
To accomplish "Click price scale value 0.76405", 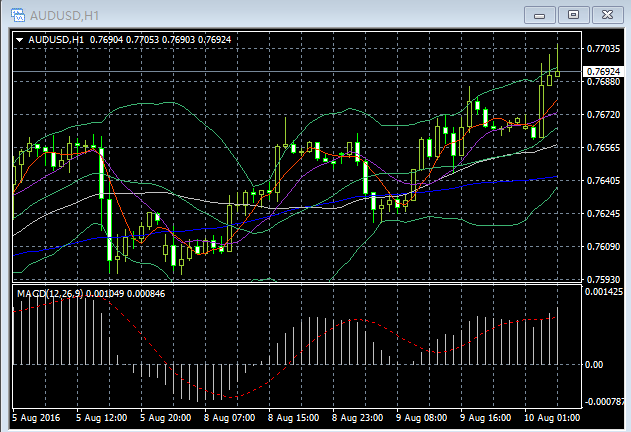I will [603, 181].
